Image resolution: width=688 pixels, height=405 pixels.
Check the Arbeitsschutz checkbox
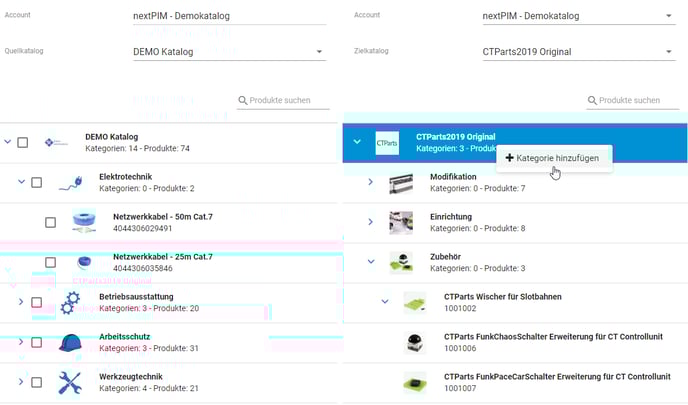(x=36, y=342)
